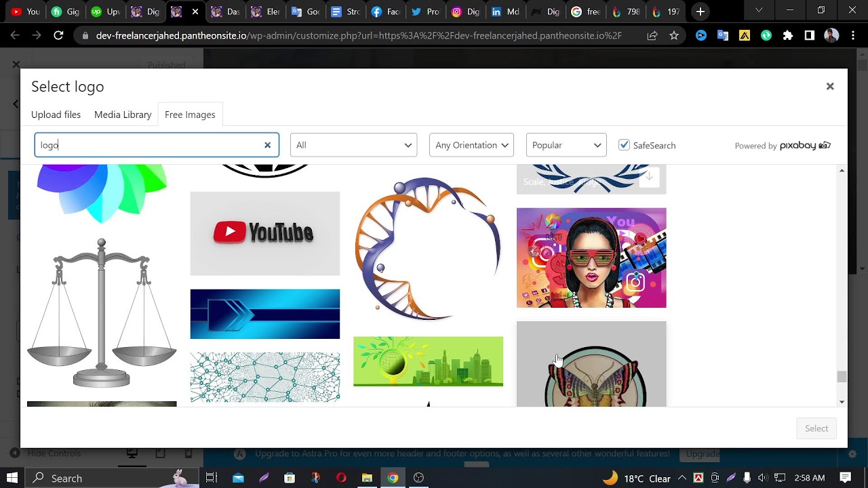Open File Explorer from the taskbar
The width and height of the screenshot is (868, 488).
(x=367, y=478)
